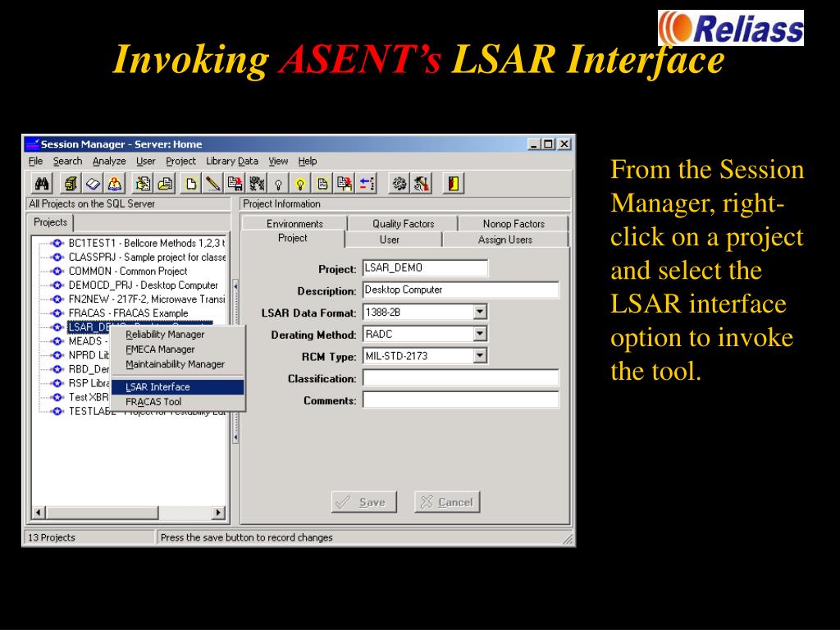Click the project list scroll left arrow
840x630 pixels.
pos(38,513)
